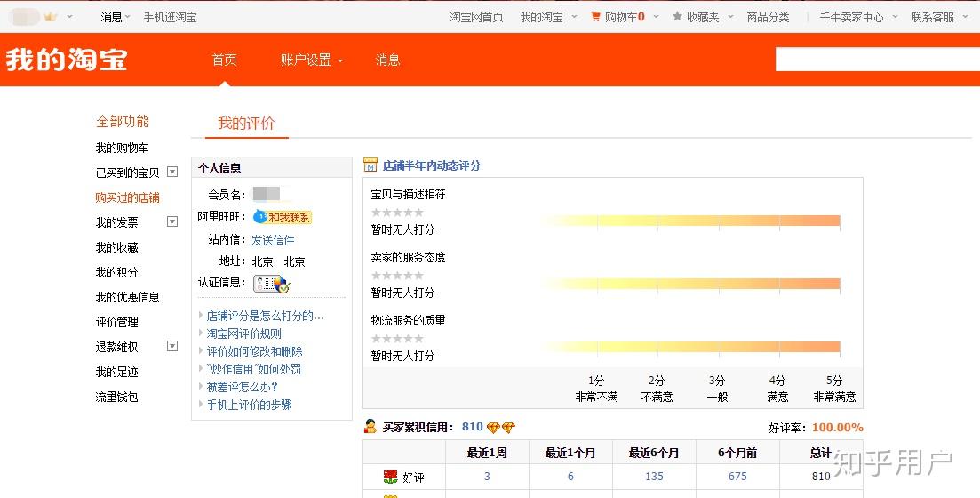Screen dimensions: 980x498
Task: Click the 最近1周 好评 count 3
Action: pos(487,477)
